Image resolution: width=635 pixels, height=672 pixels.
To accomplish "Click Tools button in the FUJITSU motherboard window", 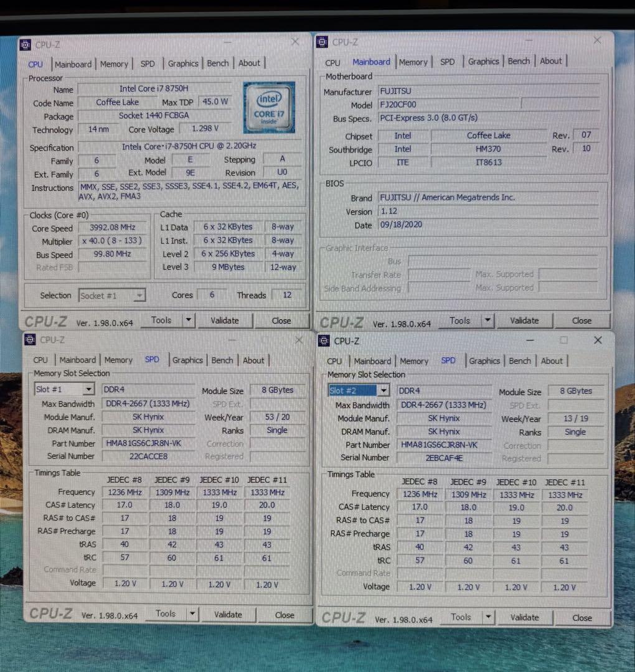I will pyautogui.click(x=459, y=320).
